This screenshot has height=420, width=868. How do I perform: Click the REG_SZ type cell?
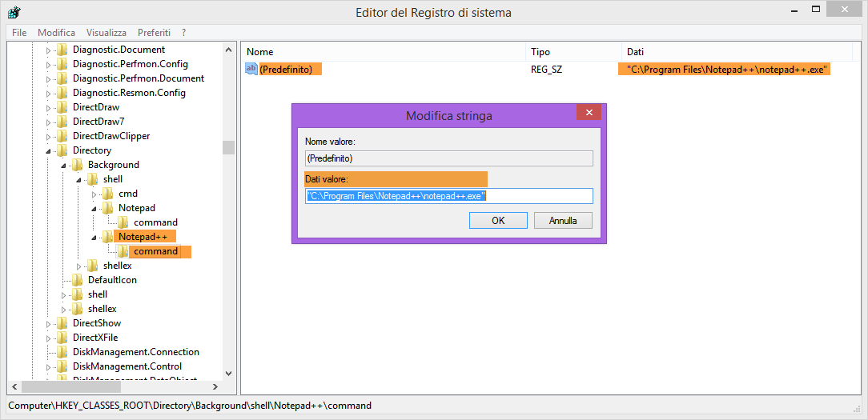click(546, 69)
